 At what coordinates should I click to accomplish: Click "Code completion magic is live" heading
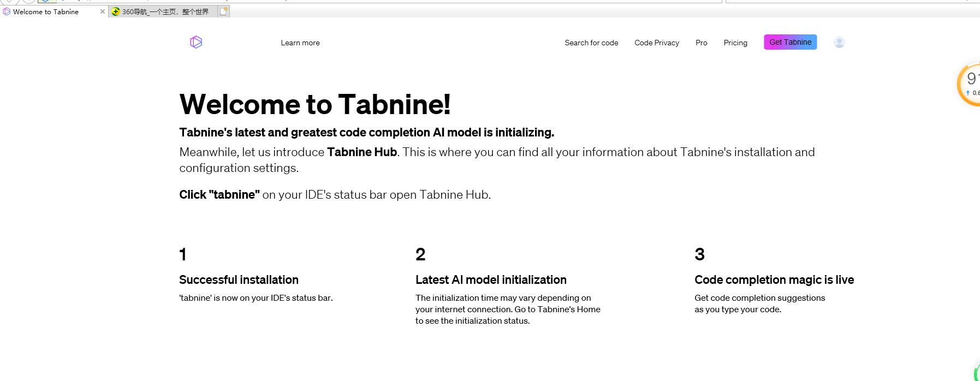tap(774, 279)
